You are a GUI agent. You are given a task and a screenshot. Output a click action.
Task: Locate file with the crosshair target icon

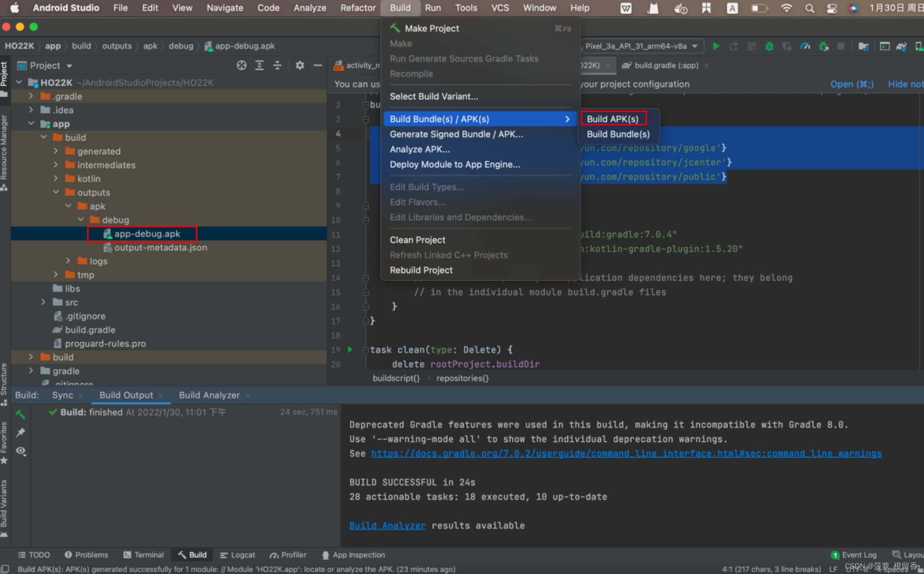[241, 65]
